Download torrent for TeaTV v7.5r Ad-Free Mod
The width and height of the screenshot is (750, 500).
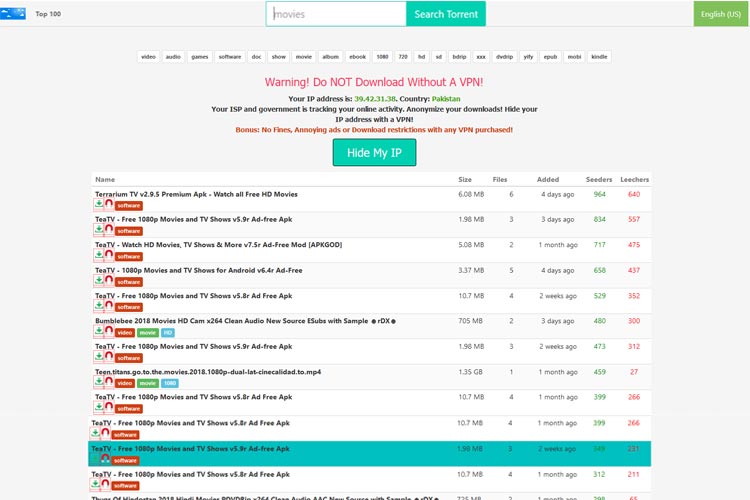click(x=99, y=255)
